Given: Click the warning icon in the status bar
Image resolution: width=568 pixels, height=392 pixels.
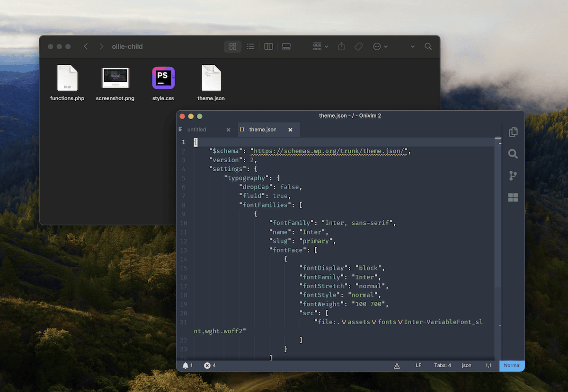Looking at the screenshot, I should [x=397, y=365].
